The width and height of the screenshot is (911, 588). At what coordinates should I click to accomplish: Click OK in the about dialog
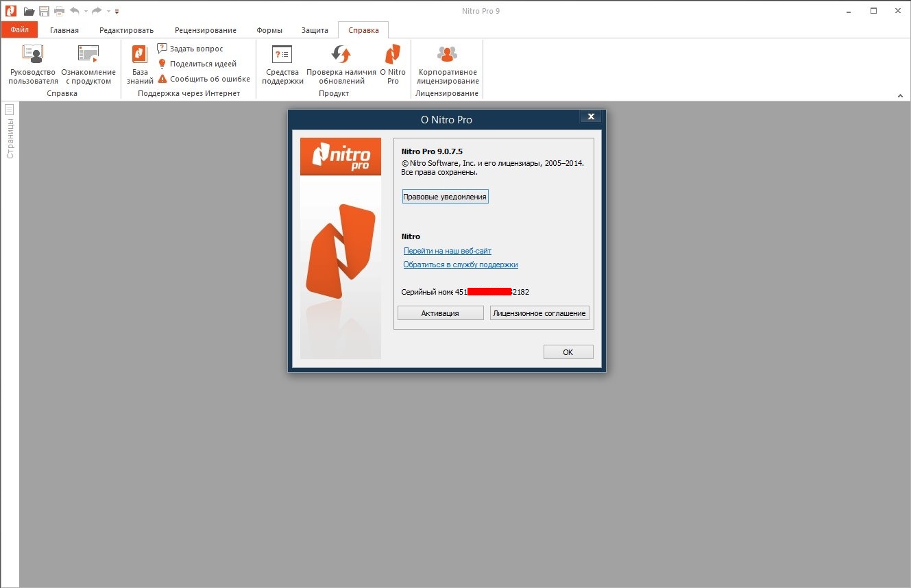568,352
